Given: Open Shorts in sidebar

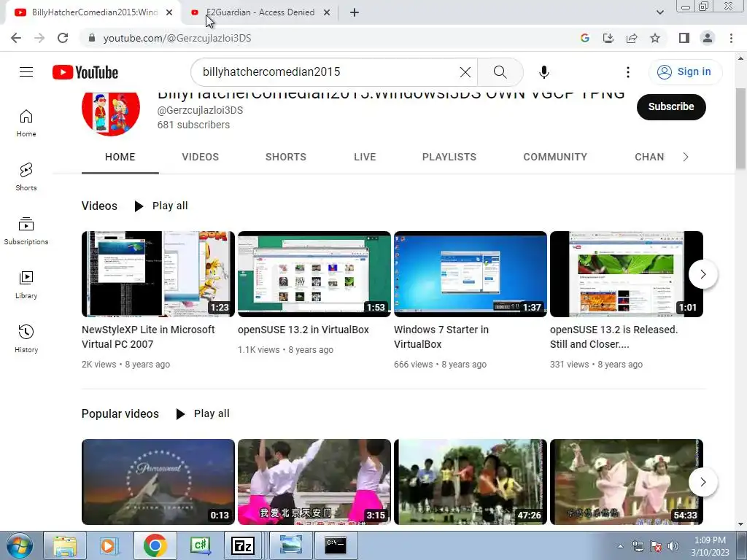Looking at the screenshot, I should pos(26,176).
